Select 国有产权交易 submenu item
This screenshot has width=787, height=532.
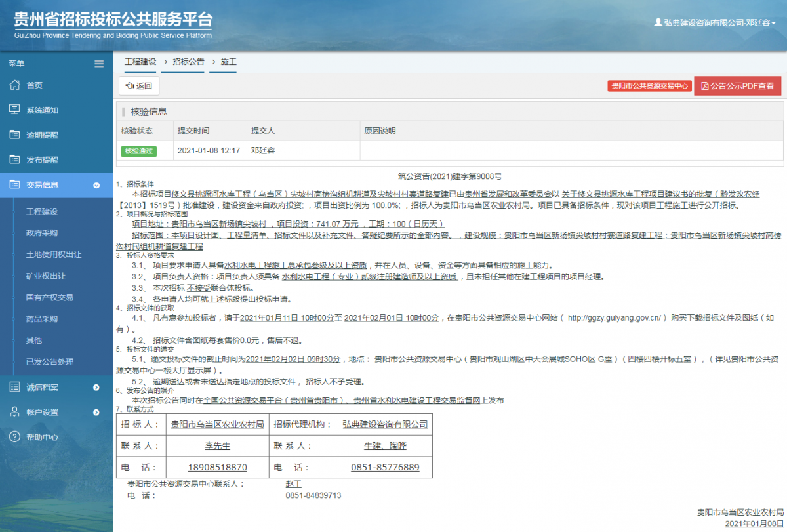[x=49, y=297]
